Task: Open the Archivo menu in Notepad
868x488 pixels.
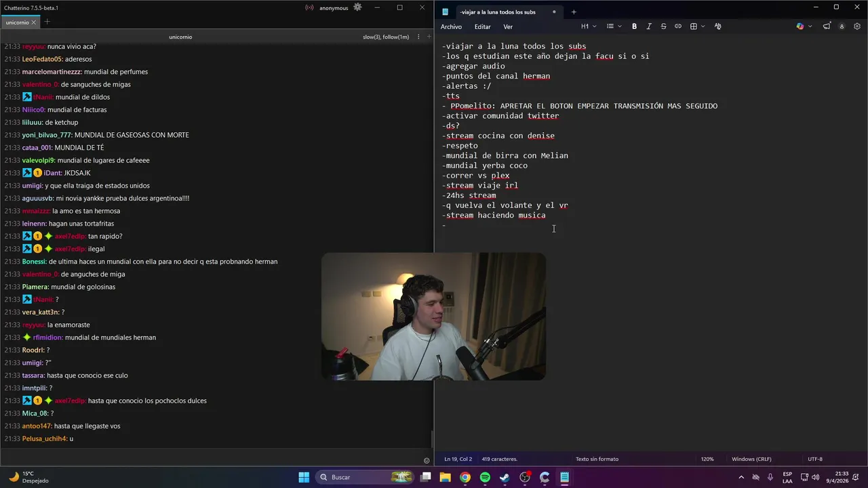Action: (x=451, y=27)
